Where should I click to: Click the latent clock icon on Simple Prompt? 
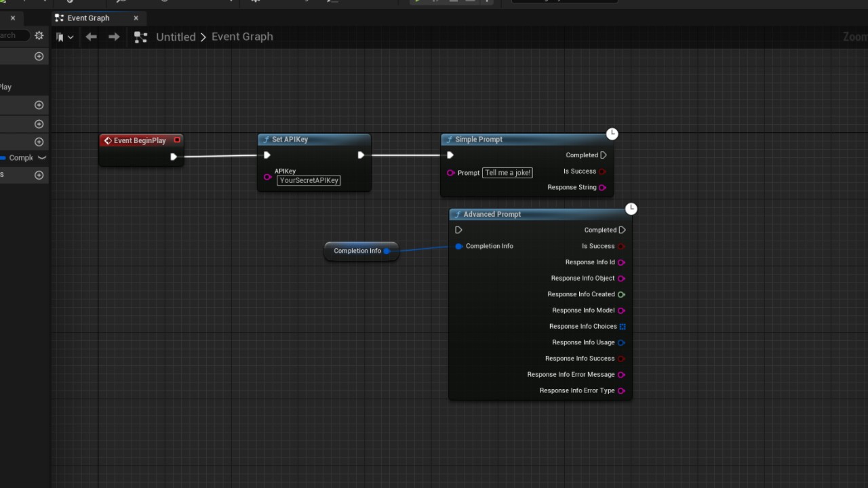pyautogui.click(x=612, y=134)
